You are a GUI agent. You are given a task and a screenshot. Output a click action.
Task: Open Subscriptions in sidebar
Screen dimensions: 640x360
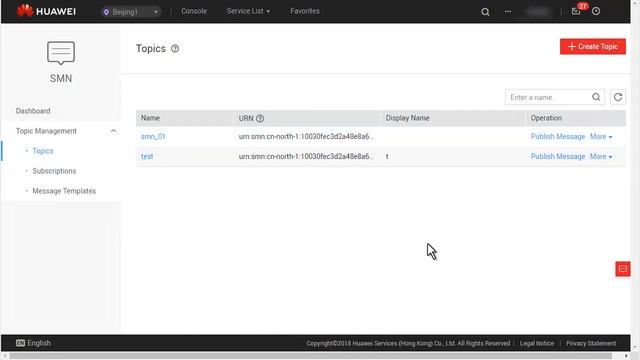pyautogui.click(x=54, y=171)
